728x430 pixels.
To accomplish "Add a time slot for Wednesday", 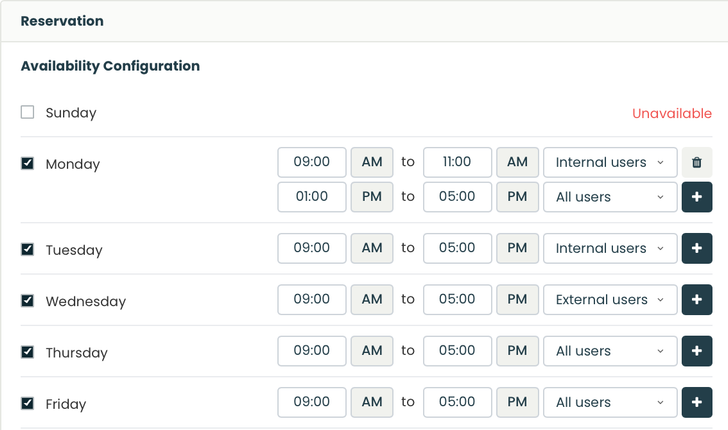I will (697, 300).
